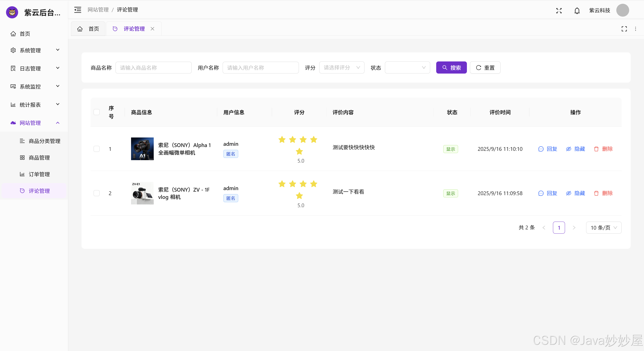This screenshot has height=351, width=644.
Task: Click the reply icon in row 1
Action: [541, 149]
